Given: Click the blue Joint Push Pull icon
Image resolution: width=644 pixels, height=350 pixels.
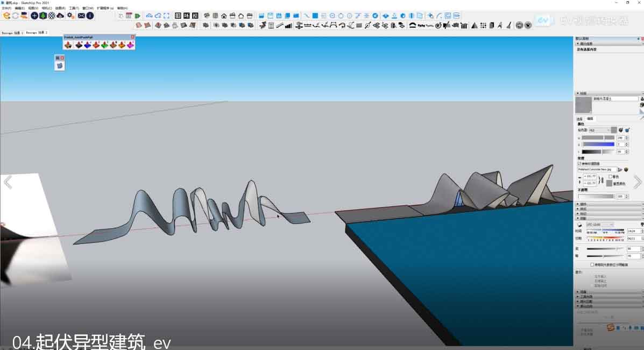Looking at the screenshot, I should point(87,45).
